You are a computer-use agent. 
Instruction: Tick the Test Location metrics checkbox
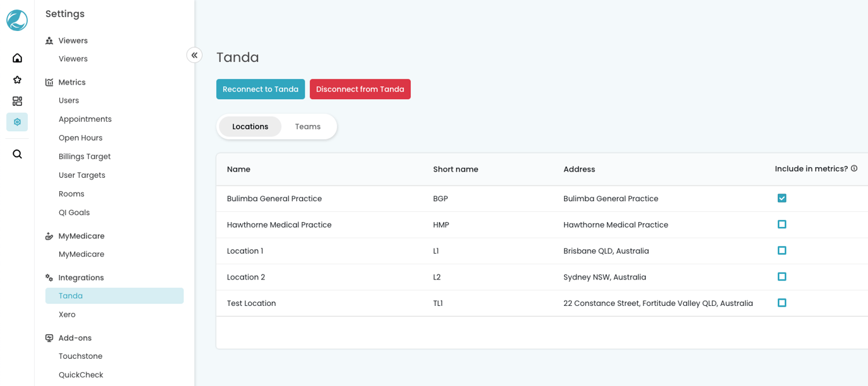pos(782,303)
